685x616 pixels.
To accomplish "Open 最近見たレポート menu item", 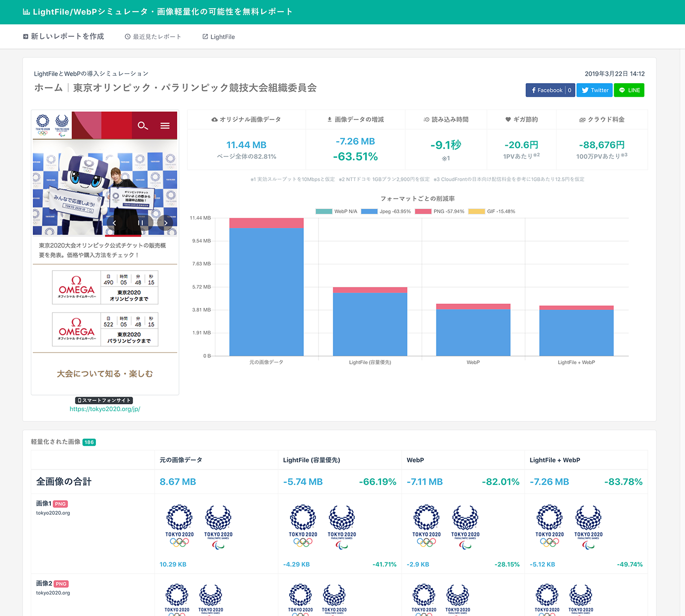I will coord(153,37).
